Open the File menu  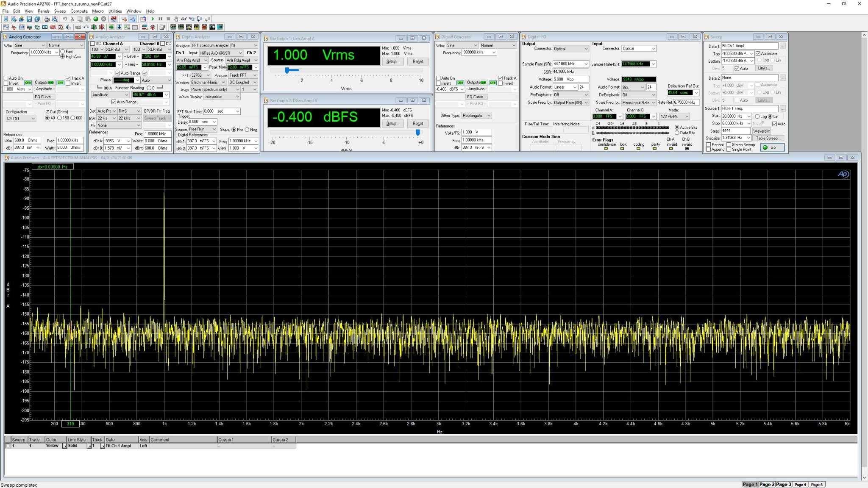[6, 11]
